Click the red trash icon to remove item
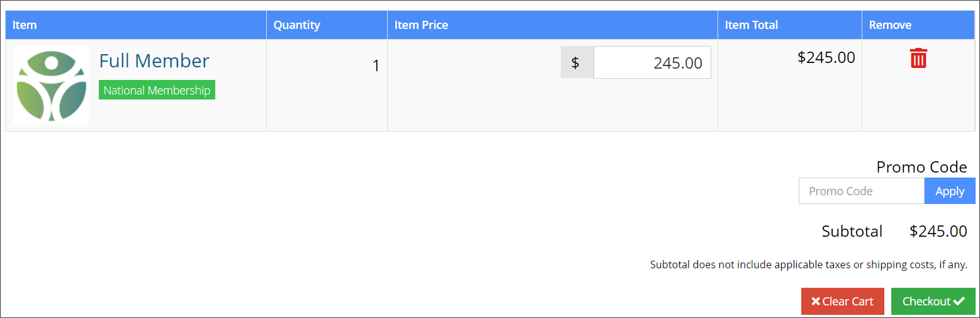 click(x=918, y=58)
